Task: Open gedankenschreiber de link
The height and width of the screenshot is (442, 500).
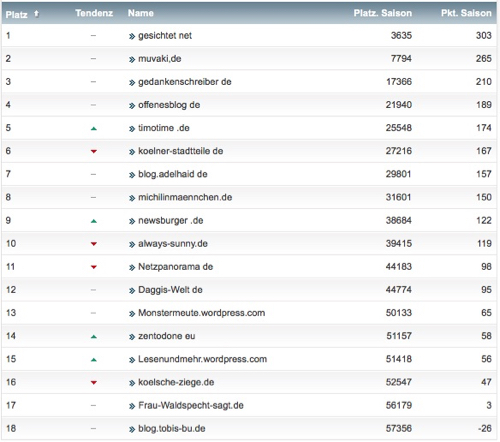Action: pos(185,82)
